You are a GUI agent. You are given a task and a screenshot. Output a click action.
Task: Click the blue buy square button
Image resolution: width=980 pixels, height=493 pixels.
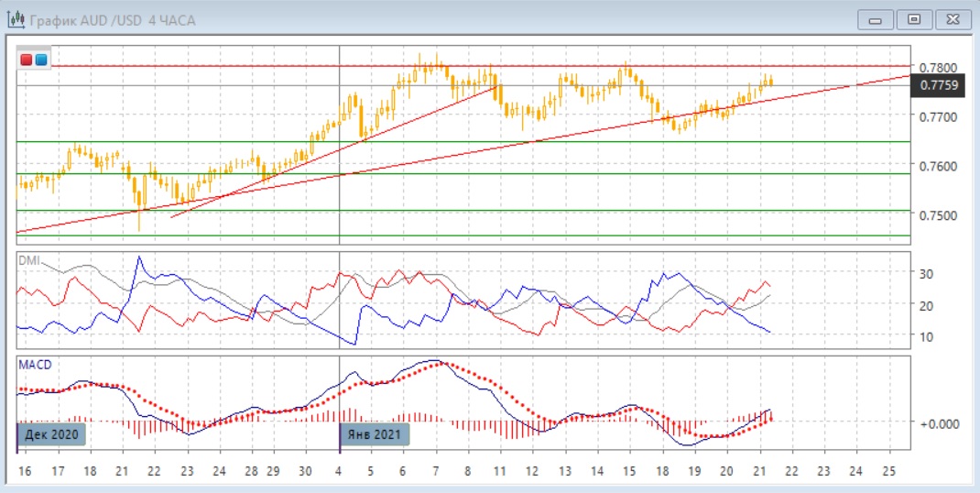point(41,60)
